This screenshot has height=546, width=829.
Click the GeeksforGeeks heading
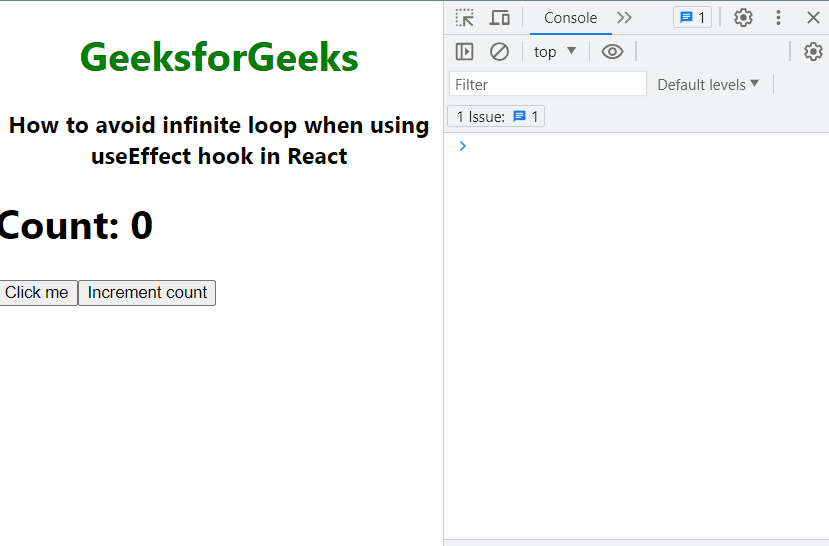[x=219, y=57]
